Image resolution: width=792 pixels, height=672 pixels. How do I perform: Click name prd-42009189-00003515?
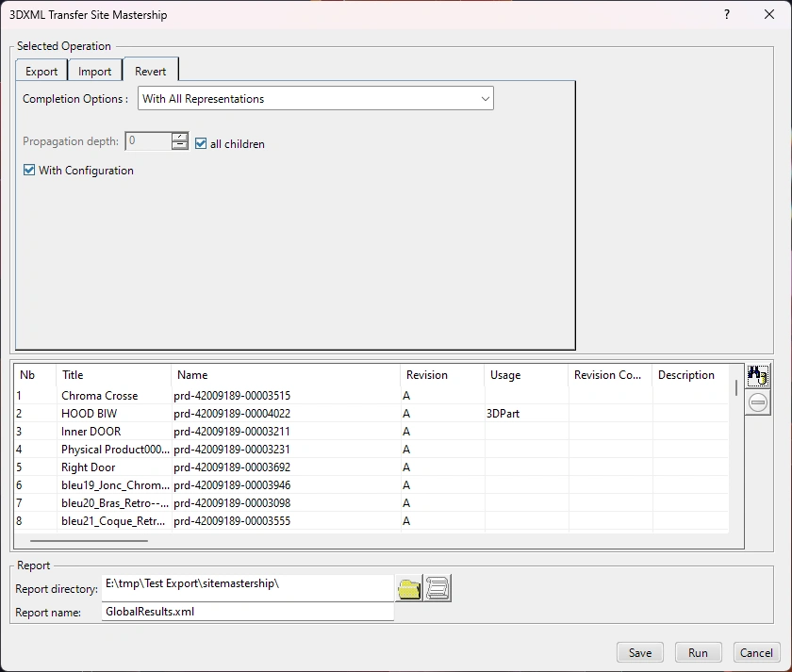(x=232, y=395)
